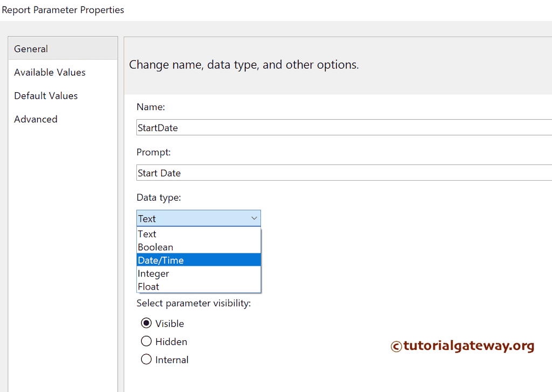Viewport: 552px width, 392px height.
Task: Edit the Start Date prompt text
Action: [270, 173]
